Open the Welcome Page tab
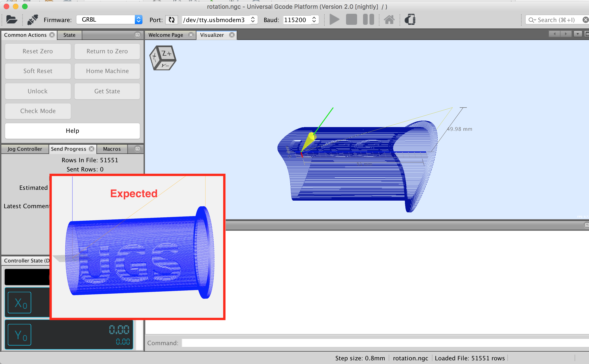Screen dimensions: 589x364 166,35
